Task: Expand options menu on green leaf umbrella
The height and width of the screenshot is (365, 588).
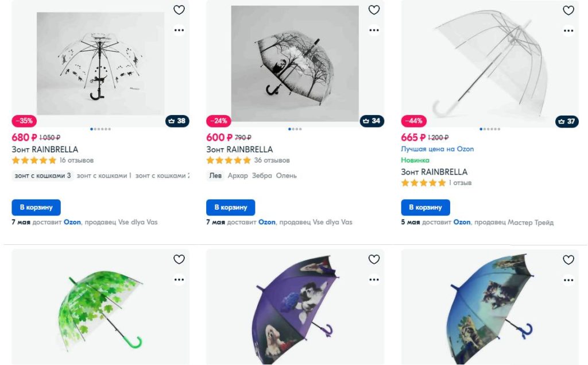Action: (x=179, y=280)
